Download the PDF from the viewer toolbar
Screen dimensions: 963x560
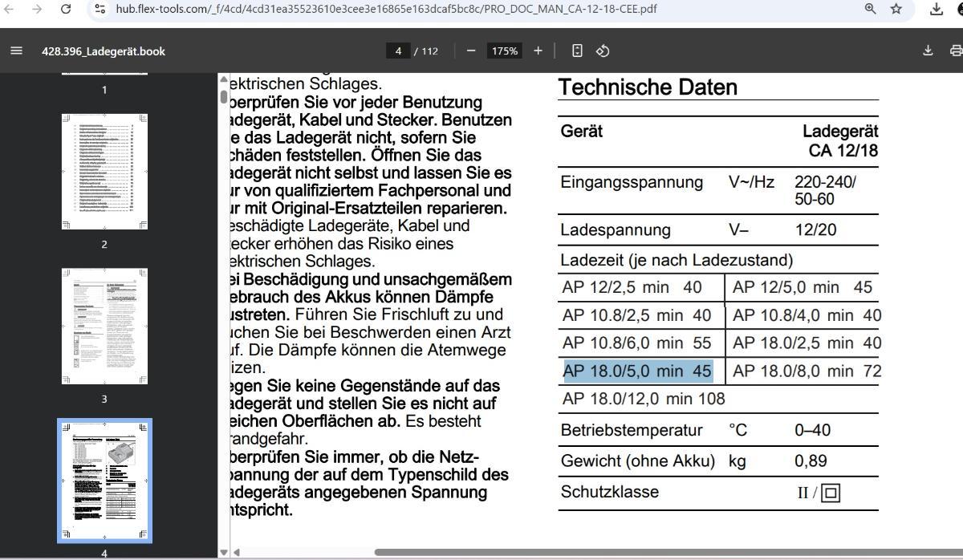click(x=928, y=51)
